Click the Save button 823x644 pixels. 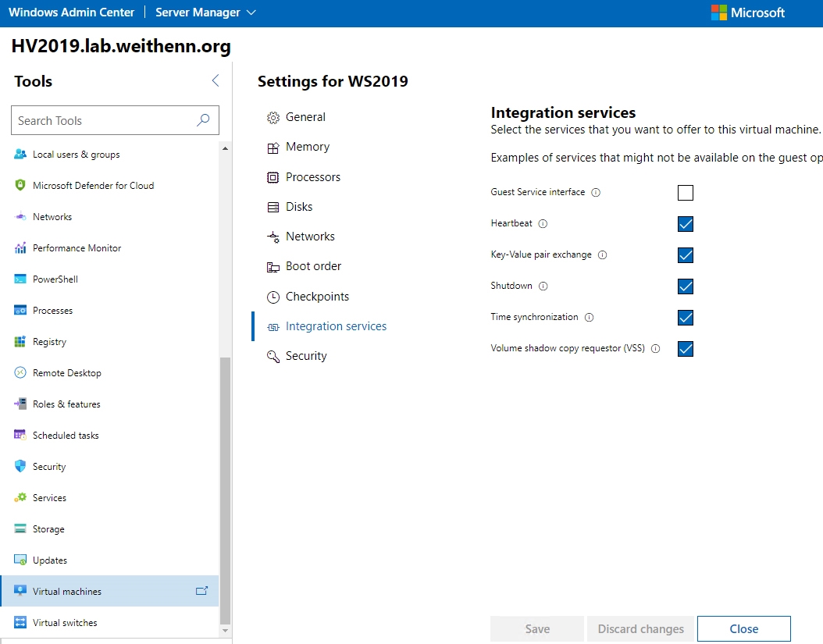tap(537, 629)
